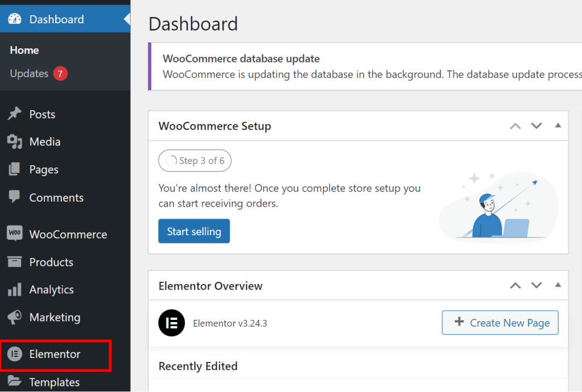Image resolution: width=582 pixels, height=392 pixels.
Task: Click the Analytics bar chart icon
Action: click(15, 290)
